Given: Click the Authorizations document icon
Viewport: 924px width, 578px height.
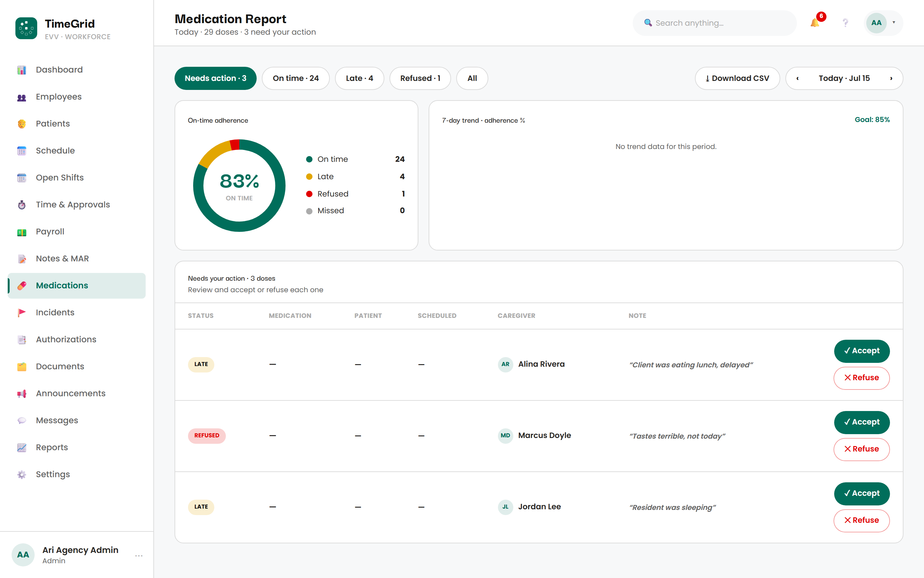Looking at the screenshot, I should [x=22, y=340].
